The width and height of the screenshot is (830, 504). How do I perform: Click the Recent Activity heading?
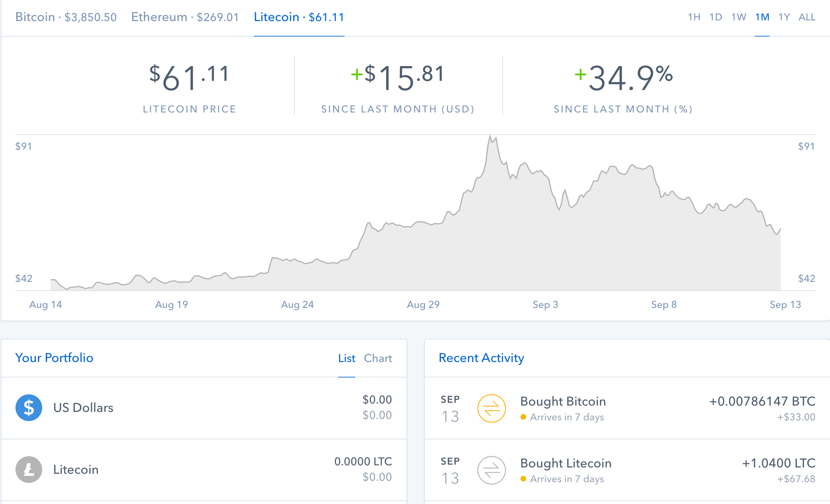pyautogui.click(x=481, y=358)
